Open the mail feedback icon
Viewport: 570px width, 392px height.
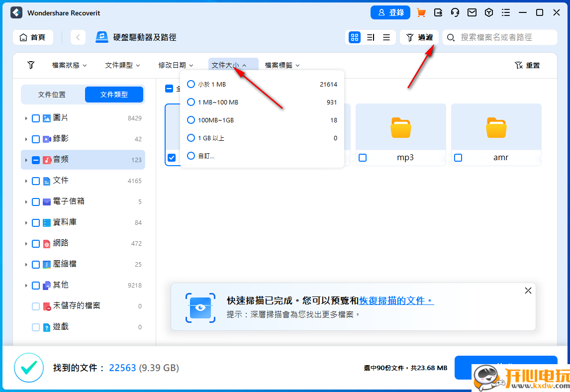[472, 12]
